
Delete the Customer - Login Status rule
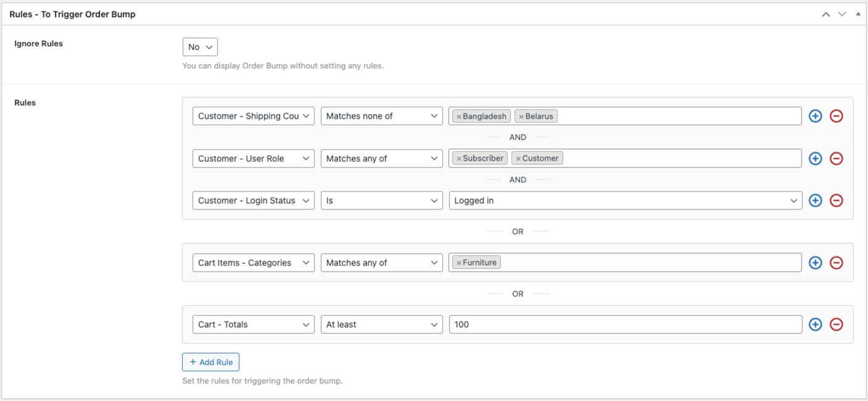[x=837, y=200]
